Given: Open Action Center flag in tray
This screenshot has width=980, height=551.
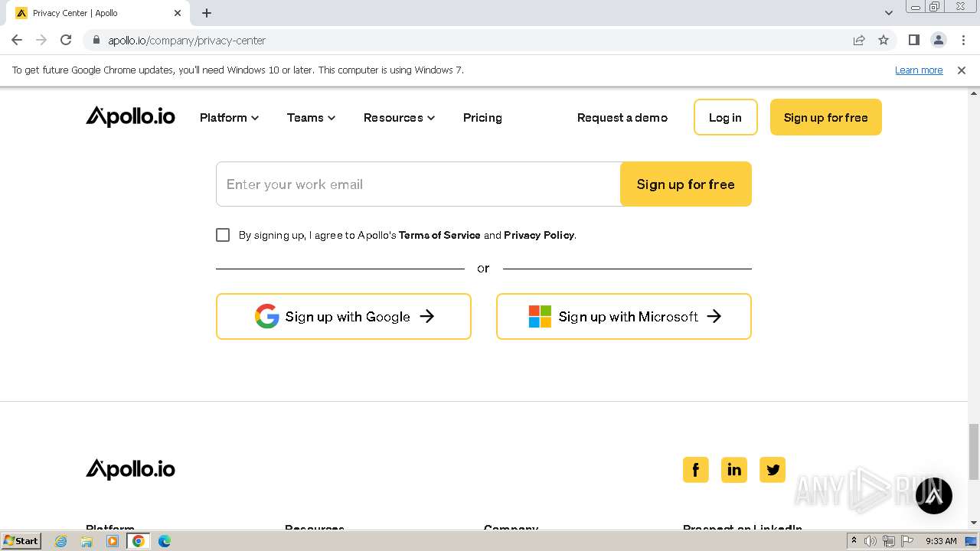Looking at the screenshot, I should [x=906, y=541].
